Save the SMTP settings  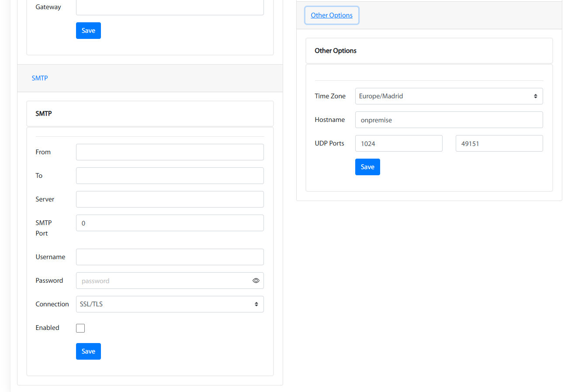pos(88,351)
